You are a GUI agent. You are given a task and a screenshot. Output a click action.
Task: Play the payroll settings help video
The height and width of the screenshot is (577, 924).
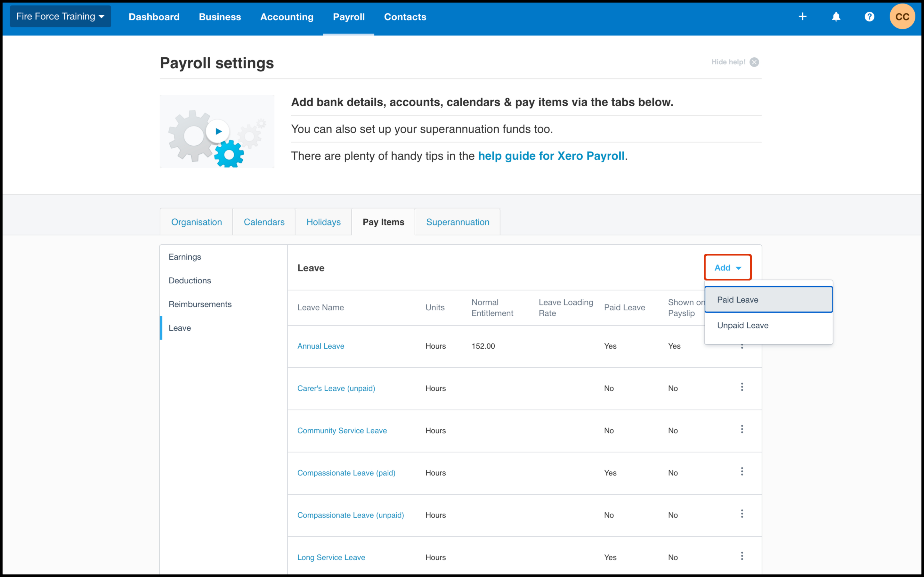click(x=218, y=131)
